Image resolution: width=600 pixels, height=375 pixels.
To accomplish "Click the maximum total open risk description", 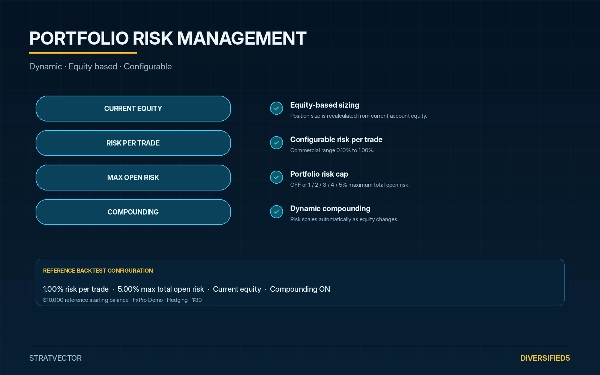I will click(x=349, y=185).
